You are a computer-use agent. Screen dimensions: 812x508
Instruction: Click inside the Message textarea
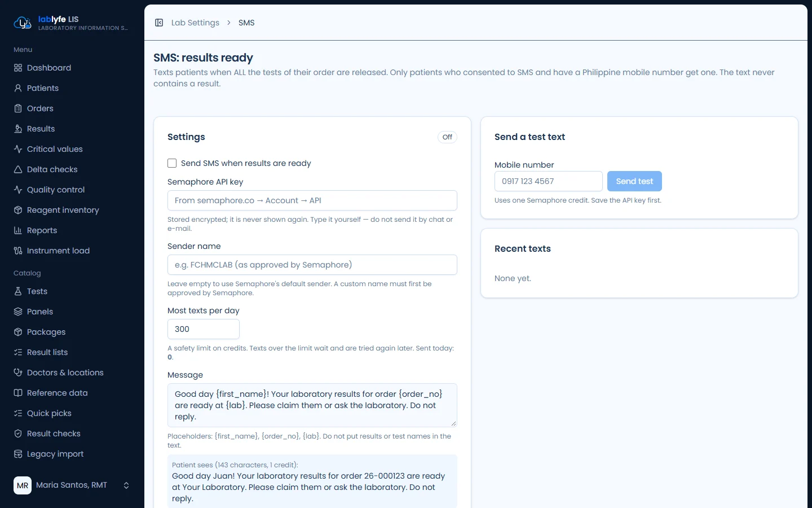coord(312,405)
